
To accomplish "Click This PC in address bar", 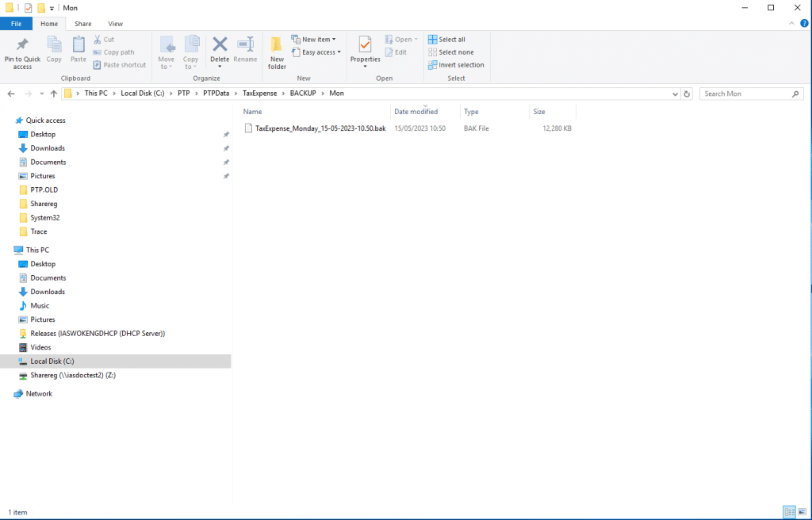I will click(x=96, y=94).
